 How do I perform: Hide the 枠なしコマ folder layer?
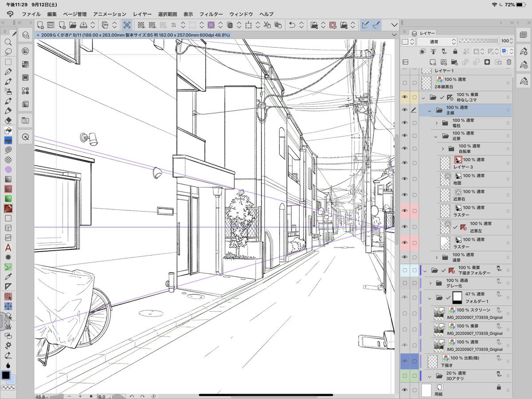tap(404, 97)
